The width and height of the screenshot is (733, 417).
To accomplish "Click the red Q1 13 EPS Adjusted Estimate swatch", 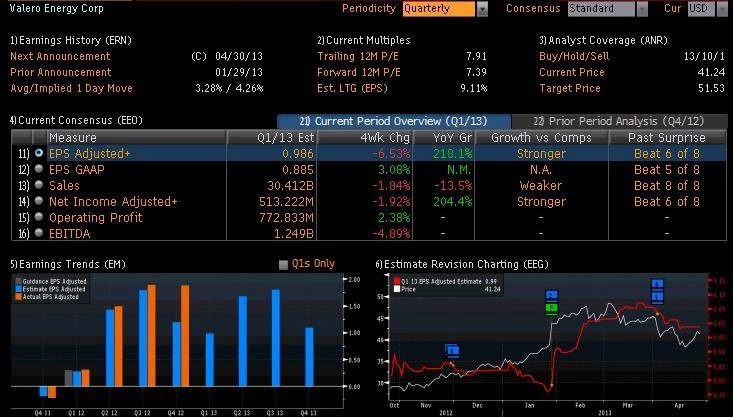I will [x=397, y=281].
